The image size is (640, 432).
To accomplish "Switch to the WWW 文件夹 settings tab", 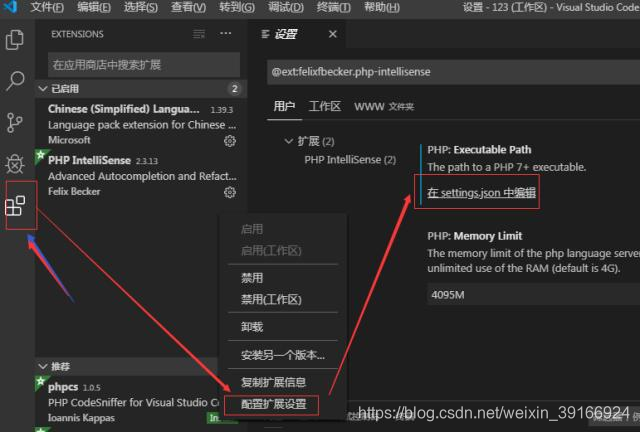I will (x=384, y=107).
